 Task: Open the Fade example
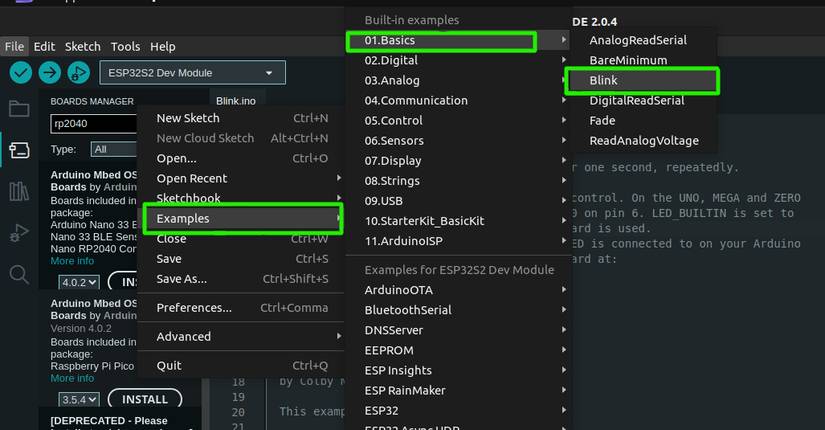tap(645, 121)
